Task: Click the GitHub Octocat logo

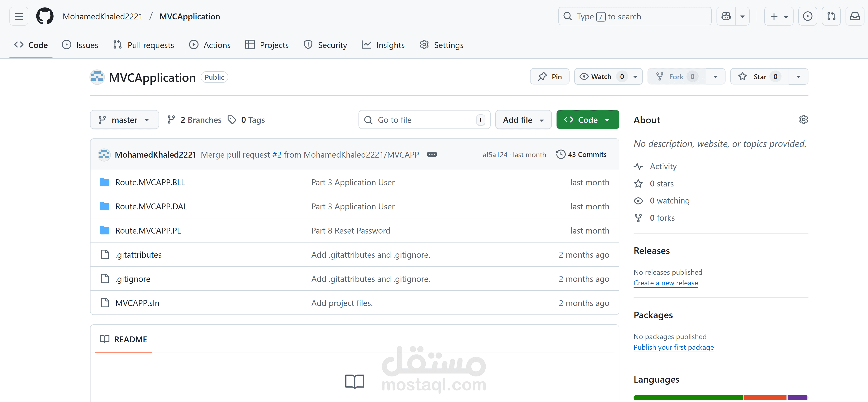Action: 45,16
